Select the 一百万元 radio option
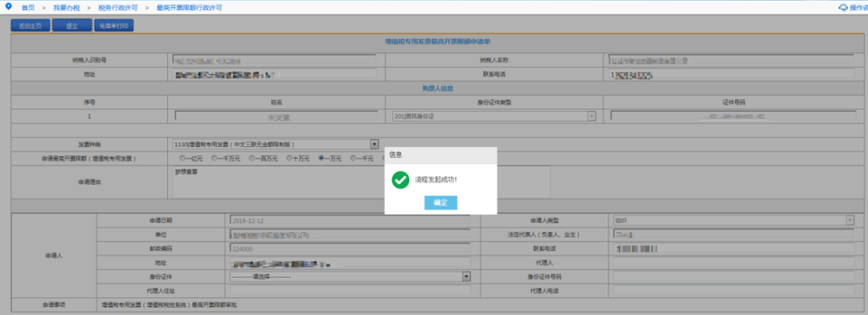 pyautogui.click(x=252, y=158)
